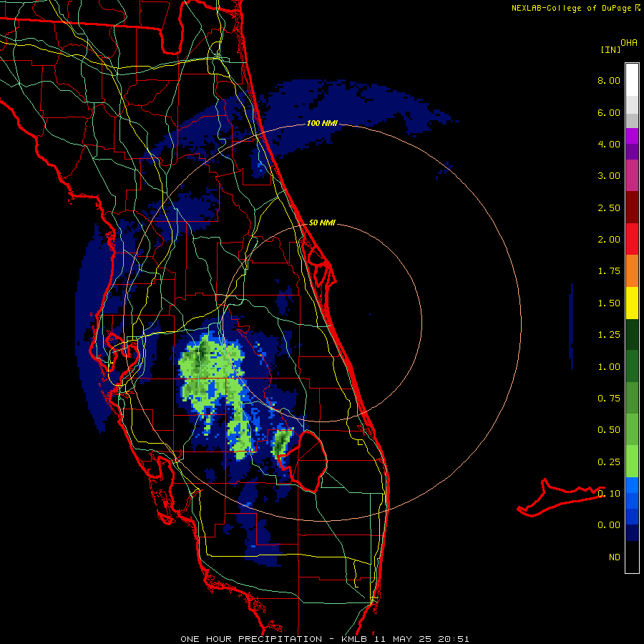Click the 4.00 legend value
This screenshot has width=644, height=644.
(609, 144)
